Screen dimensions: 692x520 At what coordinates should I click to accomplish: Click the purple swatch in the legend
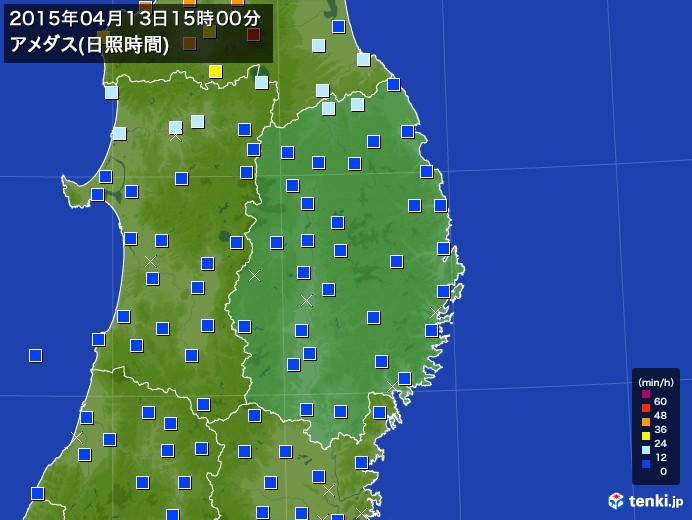coord(646,394)
